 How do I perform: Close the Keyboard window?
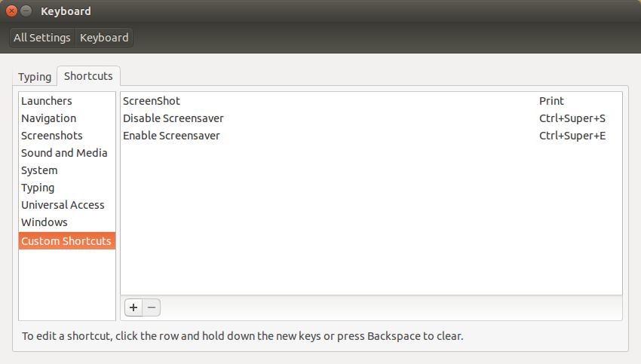pyautogui.click(x=11, y=11)
